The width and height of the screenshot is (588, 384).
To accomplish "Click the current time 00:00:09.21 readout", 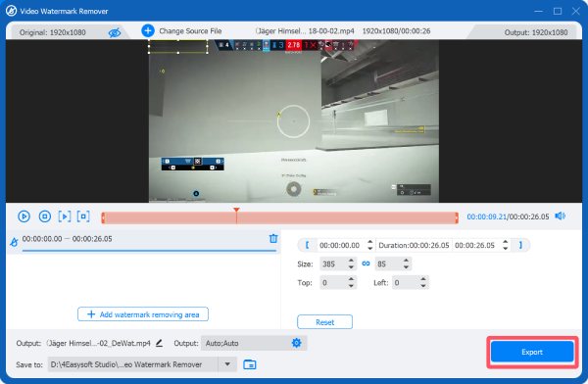I will (486, 216).
